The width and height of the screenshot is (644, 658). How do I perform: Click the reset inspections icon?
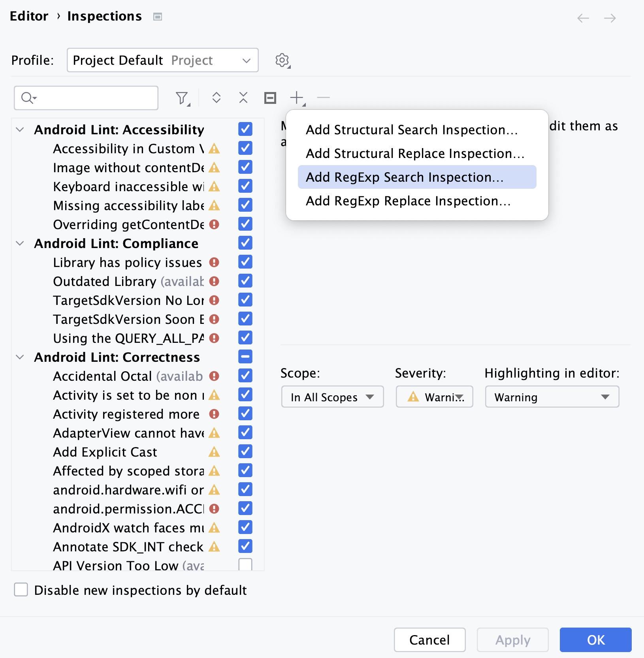tap(270, 98)
